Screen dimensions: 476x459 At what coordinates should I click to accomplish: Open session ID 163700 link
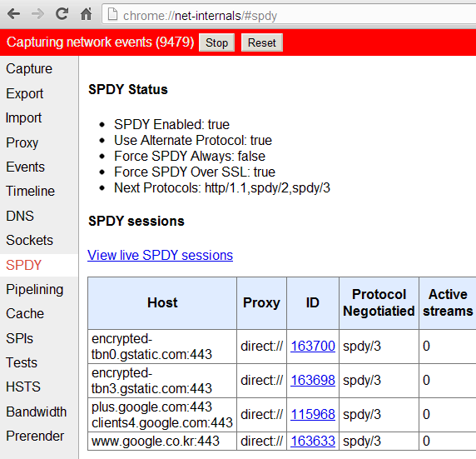(313, 346)
